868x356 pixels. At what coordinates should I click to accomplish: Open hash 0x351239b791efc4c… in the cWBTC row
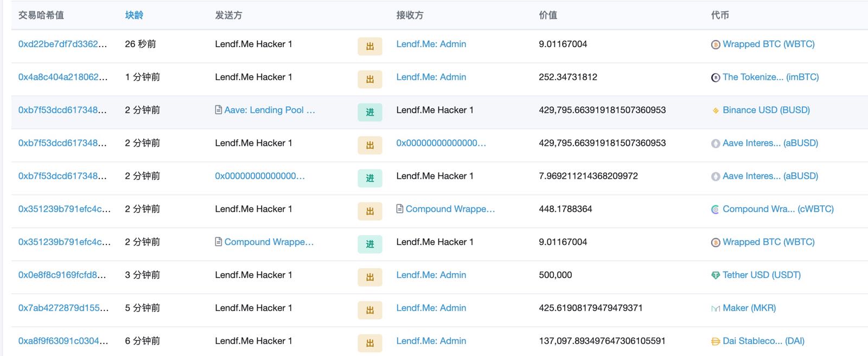click(x=65, y=209)
